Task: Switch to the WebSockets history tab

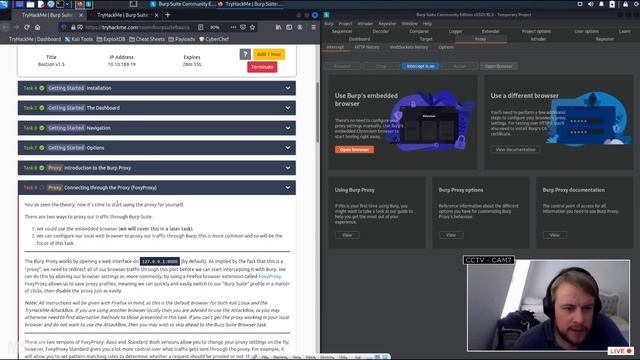Action: [409, 47]
